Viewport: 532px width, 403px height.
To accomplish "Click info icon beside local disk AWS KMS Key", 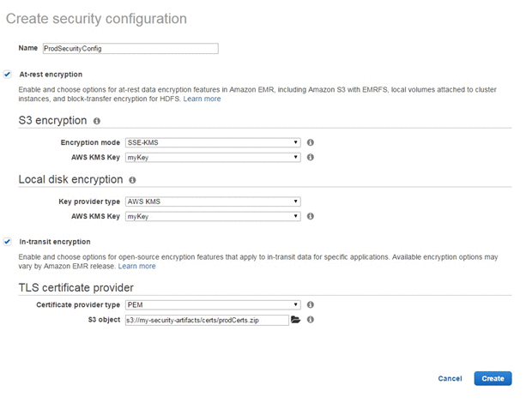I will tap(310, 216).
